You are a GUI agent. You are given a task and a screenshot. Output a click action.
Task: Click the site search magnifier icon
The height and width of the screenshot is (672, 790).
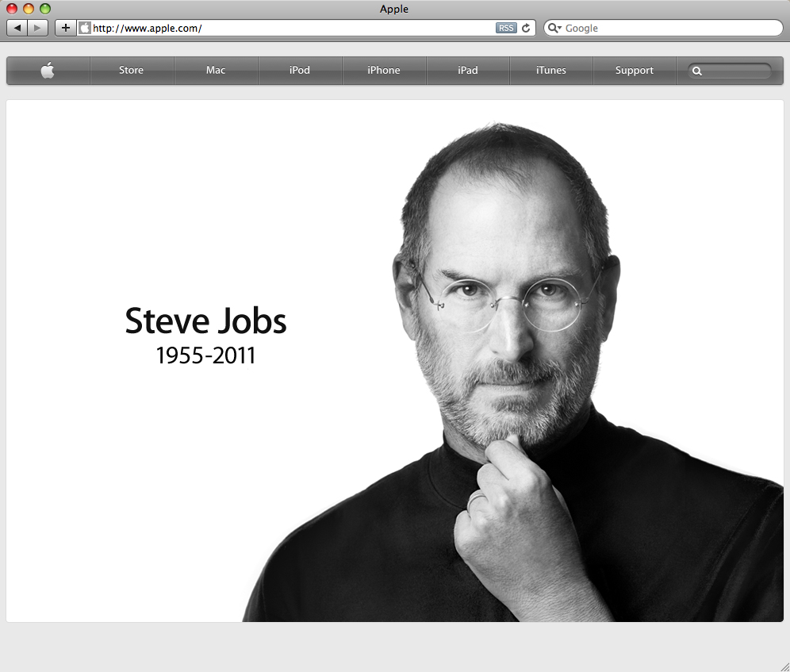pyautogui.click(x=696, y=71)
